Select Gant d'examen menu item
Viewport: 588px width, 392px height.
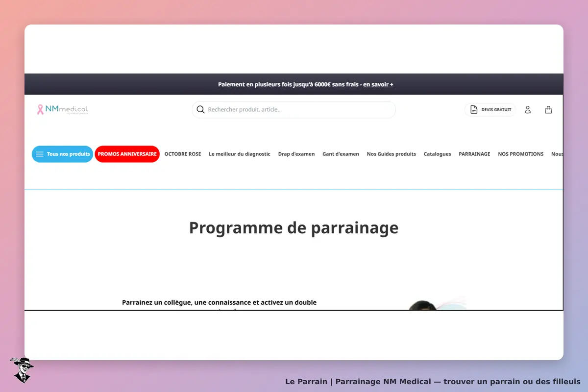(x=341, y=154)
